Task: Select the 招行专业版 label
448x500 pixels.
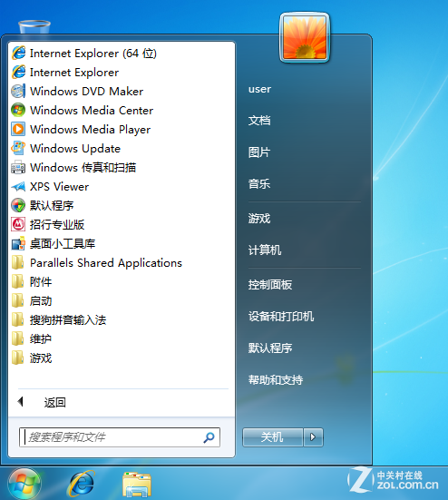Action: 57,224
